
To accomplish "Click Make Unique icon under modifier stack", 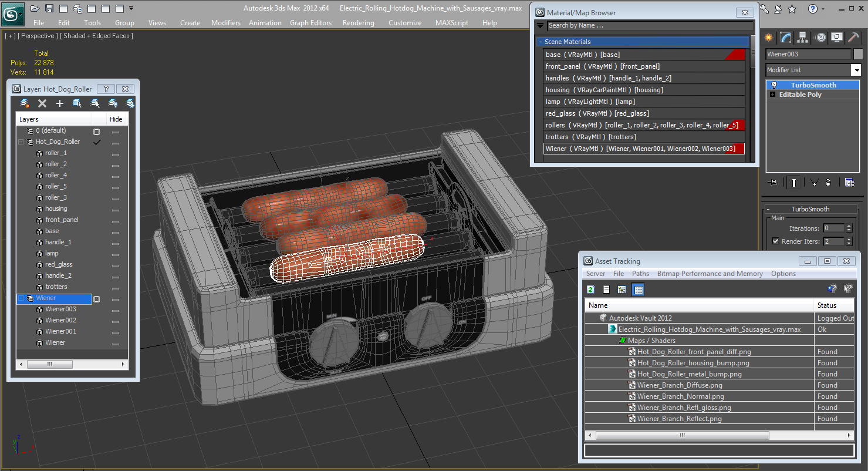I will tap(814, 182).
